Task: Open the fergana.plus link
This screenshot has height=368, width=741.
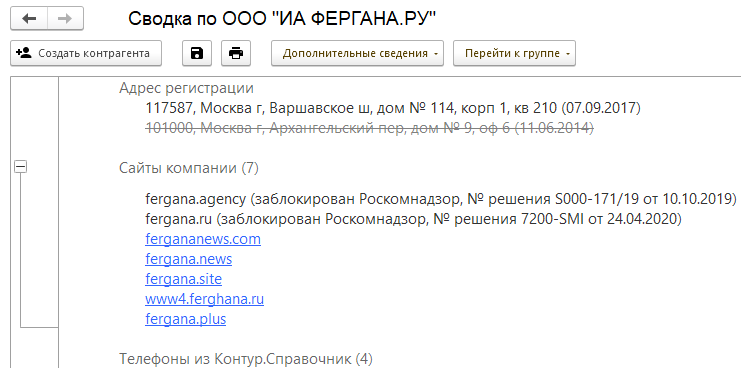Action: (x=185, y=319)
